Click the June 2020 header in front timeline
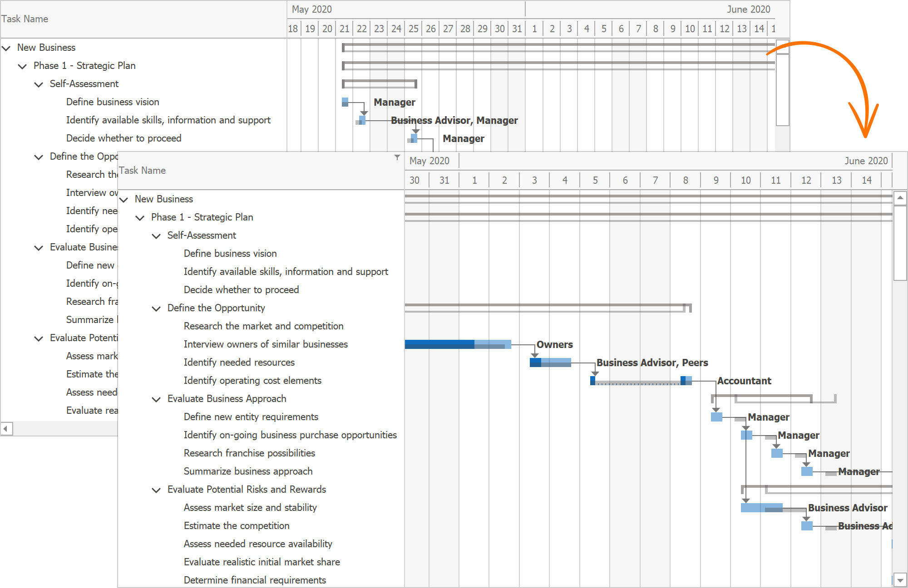The image size is (908, 588). click(866, 161)
